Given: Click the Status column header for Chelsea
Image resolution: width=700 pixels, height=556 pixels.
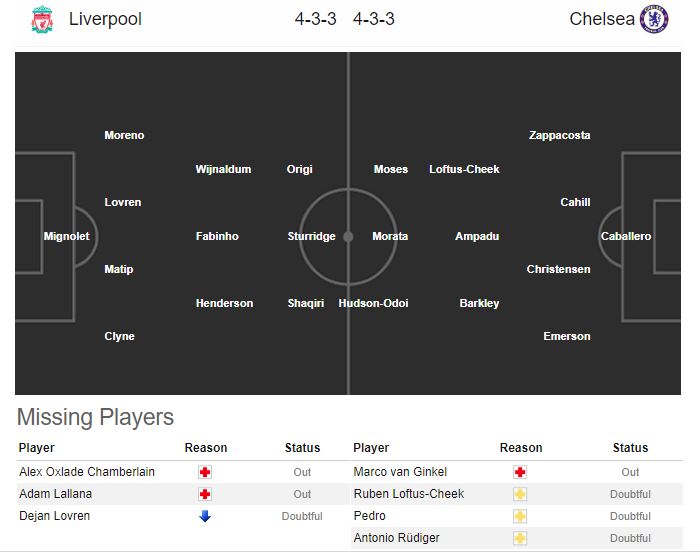Looking at the screenshot, I should tap(630, 448).
